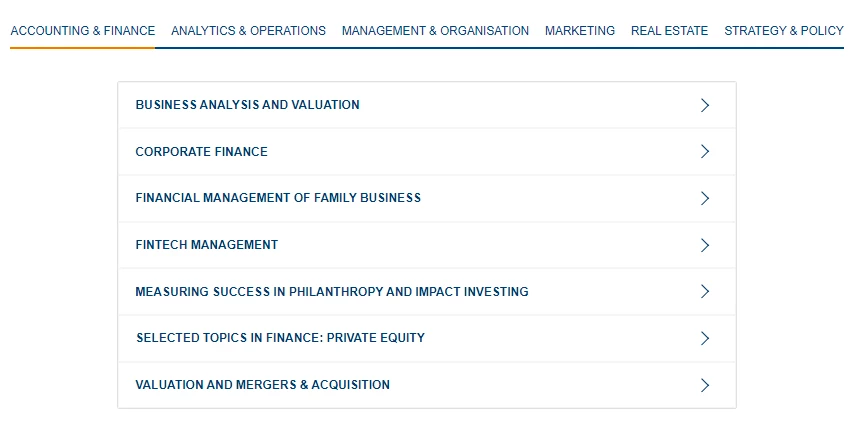The width and height of the screenshot is (867, 426).
Task: Go to the Real Estate tab
Action: [x=669, y=31]
